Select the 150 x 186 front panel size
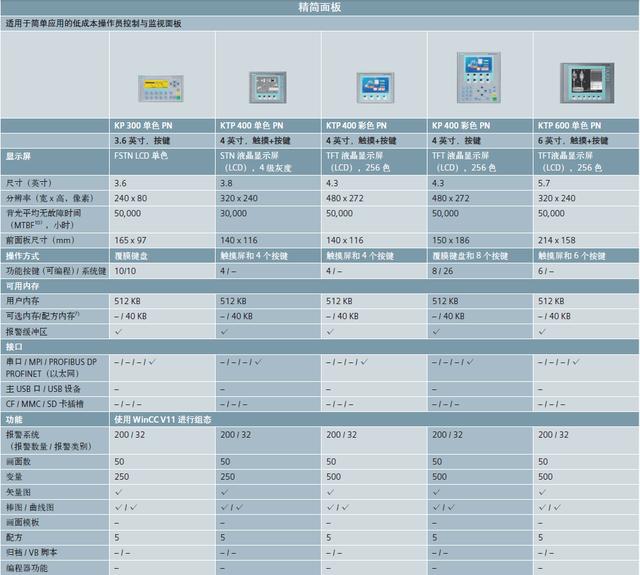 click(451, 240)
